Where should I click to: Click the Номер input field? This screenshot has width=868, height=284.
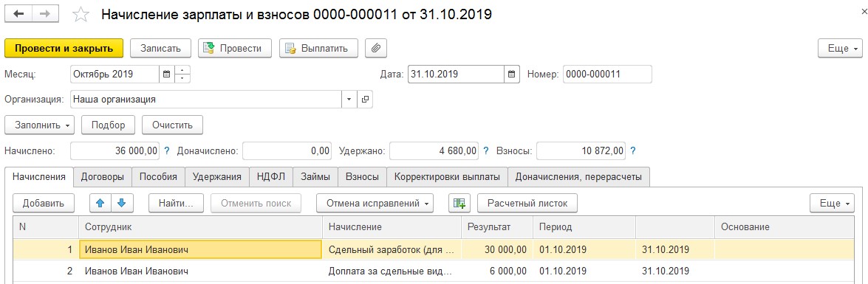607,74
